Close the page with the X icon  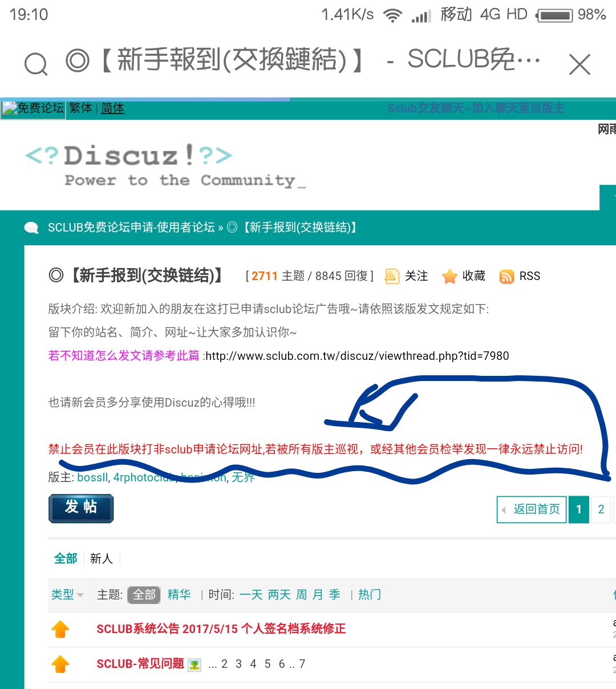coord(579,63)
